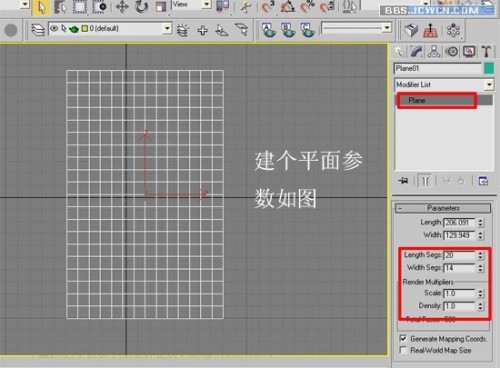This screenshot has height=368, width=500.
Task: Click the Length spinner arrows
Action: point(480,222)
